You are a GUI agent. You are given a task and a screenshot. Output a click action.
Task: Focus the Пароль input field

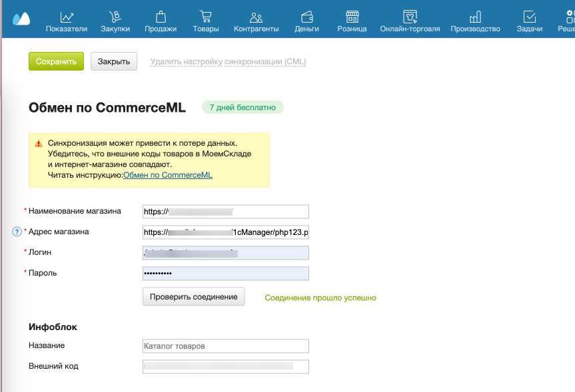click(x=226, y=274)
